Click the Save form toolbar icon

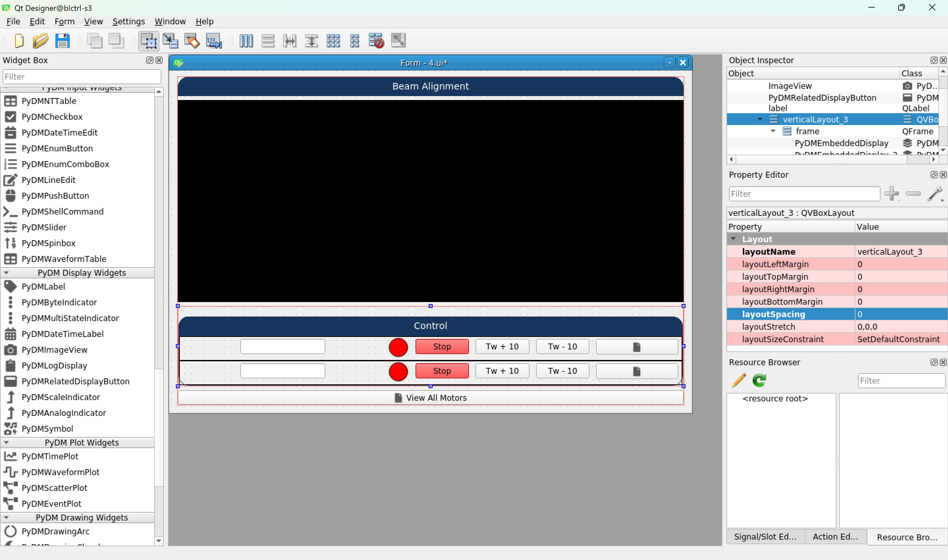click(x=62, y=41)
